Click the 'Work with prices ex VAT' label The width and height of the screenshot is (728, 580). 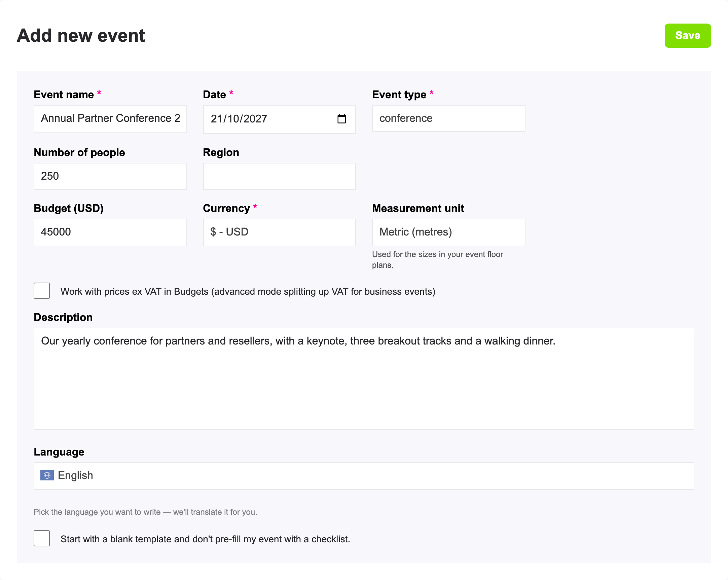point(248,291)
